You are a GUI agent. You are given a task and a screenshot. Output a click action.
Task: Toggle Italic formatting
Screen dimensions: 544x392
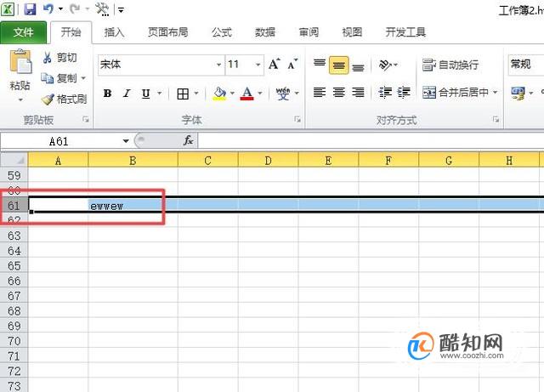point(127,93)
